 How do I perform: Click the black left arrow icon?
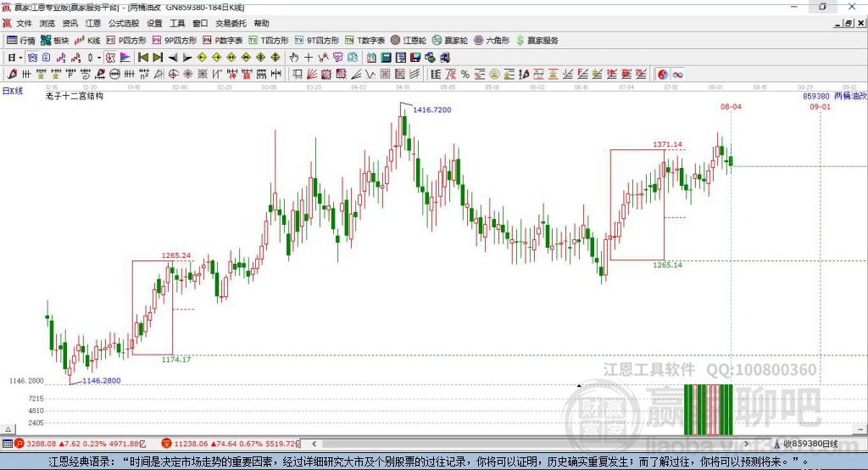pyautogui.click(x=173, y=58)
